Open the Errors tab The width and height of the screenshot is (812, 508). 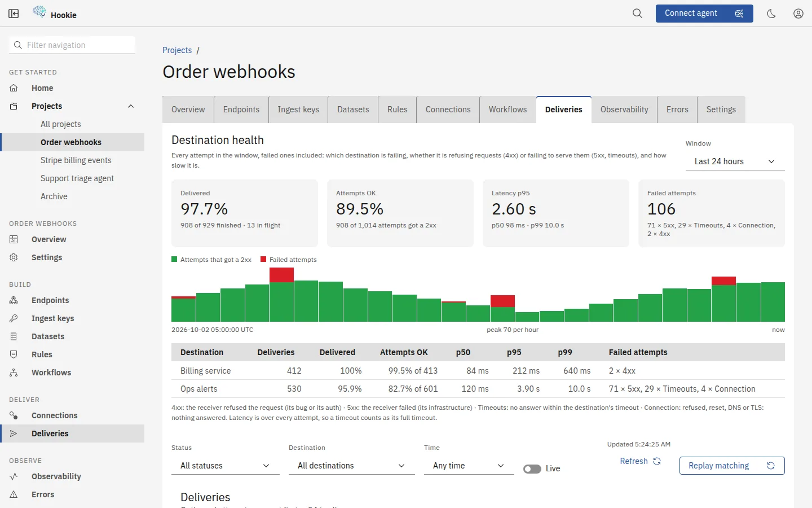pos(677,110)
